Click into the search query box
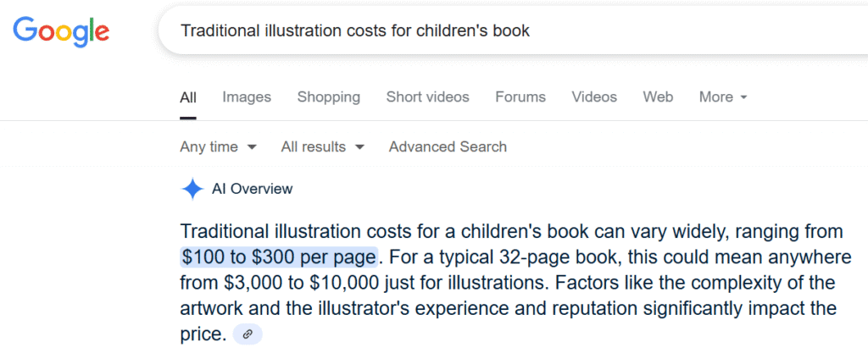Image resolution: width=868 pixels, height=364 pixels. pyautogui.click(x=513, y=30)
